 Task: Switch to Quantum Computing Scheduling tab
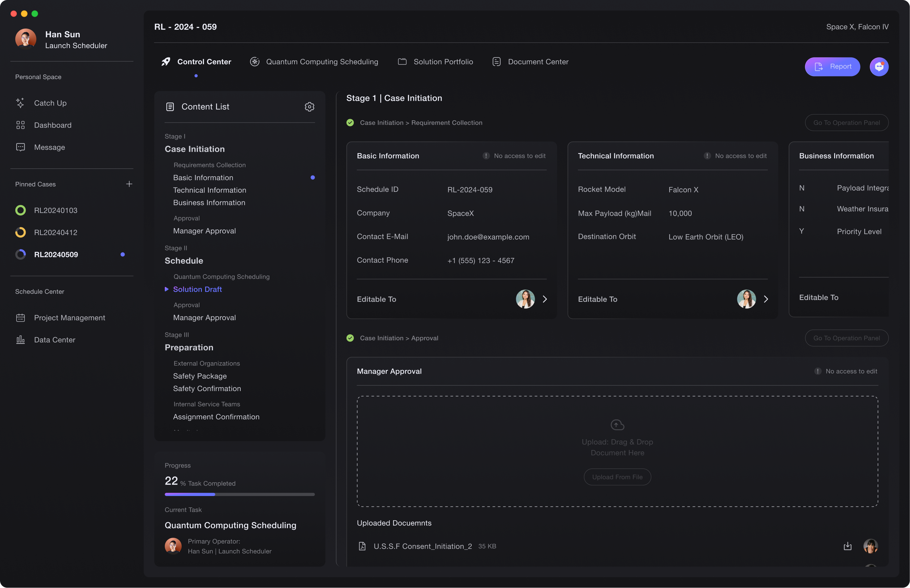[322, 62]
